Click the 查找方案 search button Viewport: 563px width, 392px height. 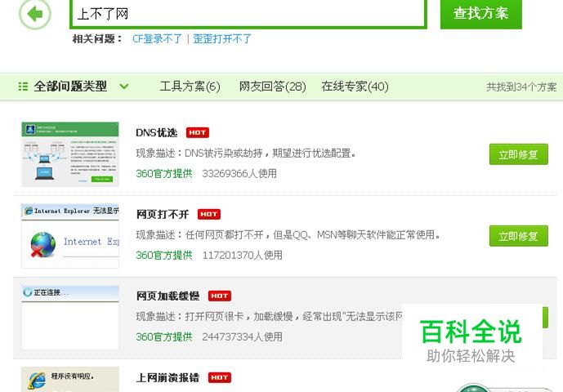click(x=480, y=14)
